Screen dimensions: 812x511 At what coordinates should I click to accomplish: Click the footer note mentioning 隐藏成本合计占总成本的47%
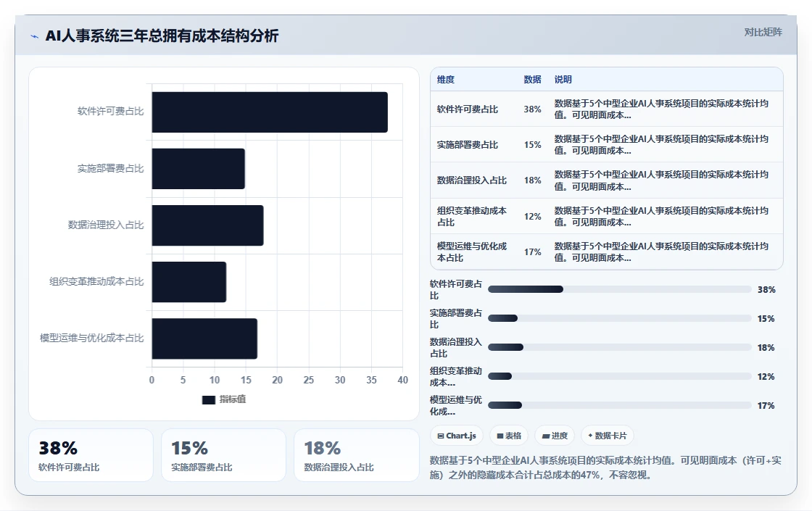click(x=606, y=468)
